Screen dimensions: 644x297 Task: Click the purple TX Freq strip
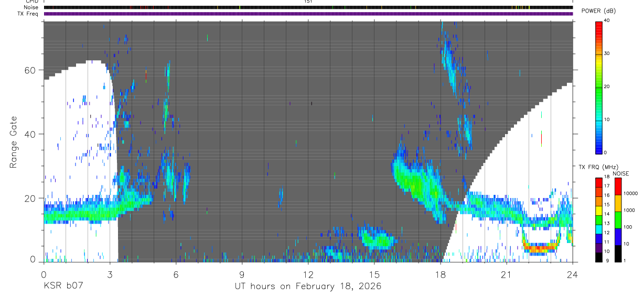tap(308, 14)
